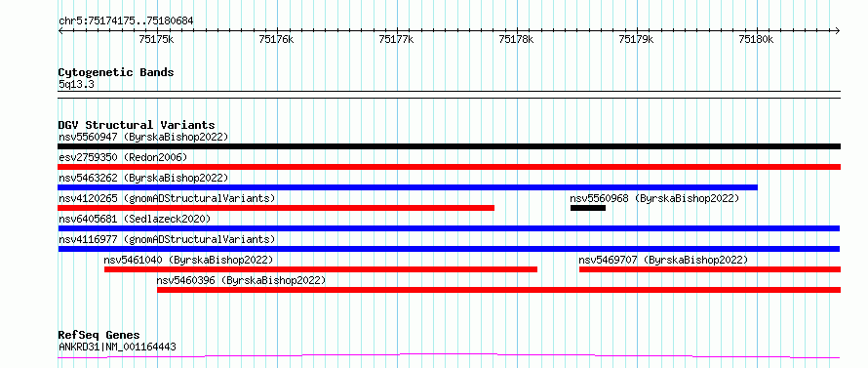Click the right arrowhead of the ruler

click(x=838, y=30)
